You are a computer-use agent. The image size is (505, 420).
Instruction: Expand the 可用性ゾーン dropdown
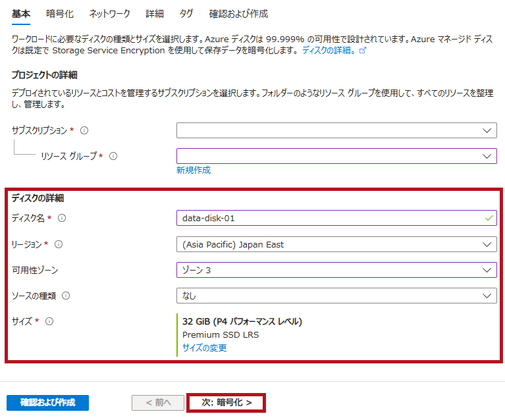pyautogui.click(x=336, y=270)
